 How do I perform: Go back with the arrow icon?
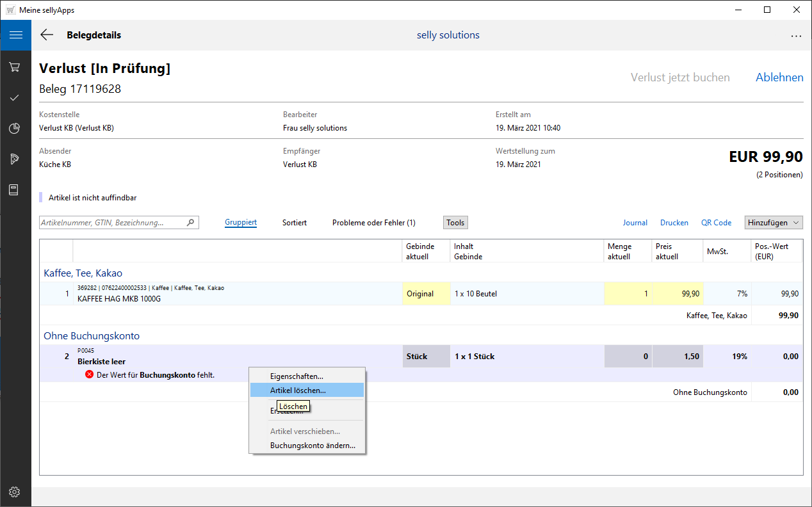(47, 35)
